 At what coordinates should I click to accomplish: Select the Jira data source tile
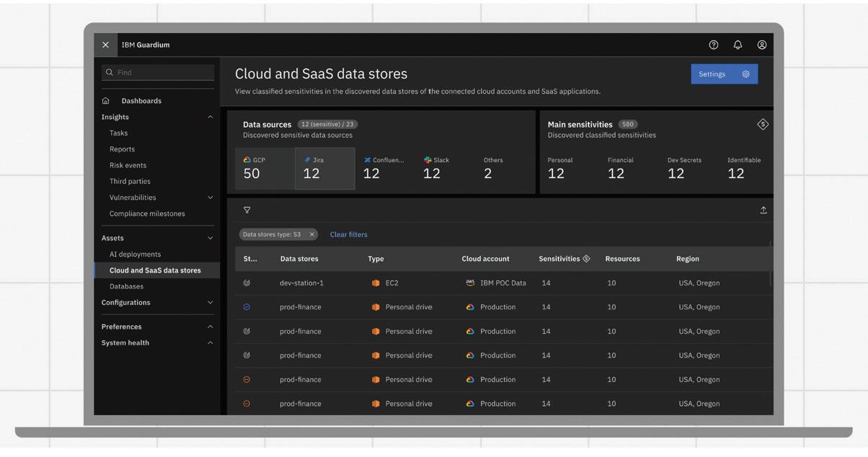point(324,169)
